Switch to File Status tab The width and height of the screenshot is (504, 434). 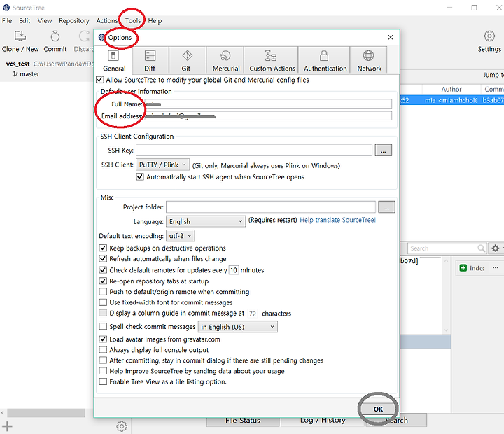pyautogui.click(x=243, y=421)
